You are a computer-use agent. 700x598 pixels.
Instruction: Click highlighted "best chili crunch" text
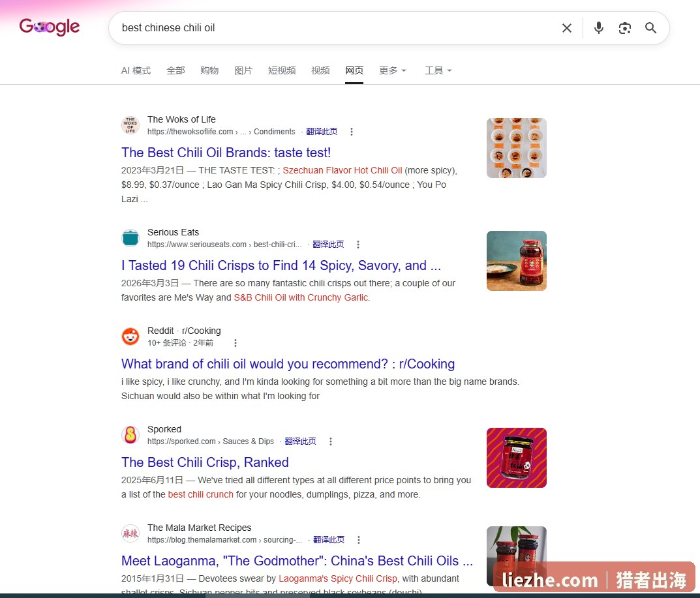click(x=200, y=494)
